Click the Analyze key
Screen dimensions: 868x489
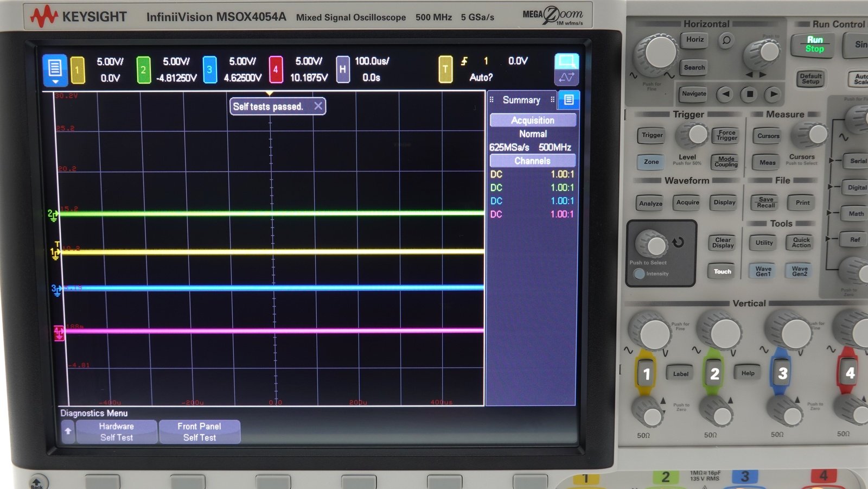(x=650, y=204)
